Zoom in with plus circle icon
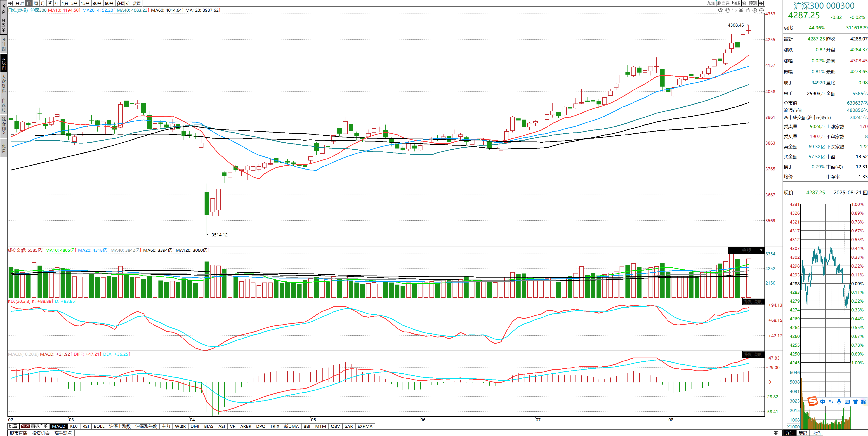Image resolution: width=868 pixels, height=436 pixels. tap(755, 10)
